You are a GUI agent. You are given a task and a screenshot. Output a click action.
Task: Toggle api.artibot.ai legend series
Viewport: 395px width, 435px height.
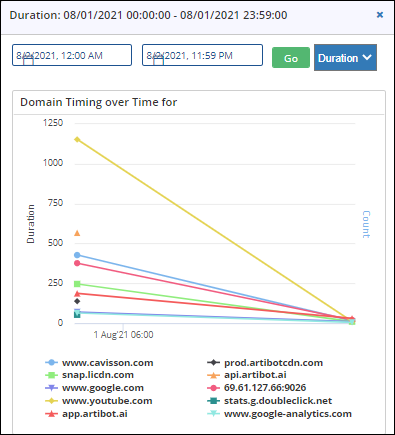click(247, 375)
